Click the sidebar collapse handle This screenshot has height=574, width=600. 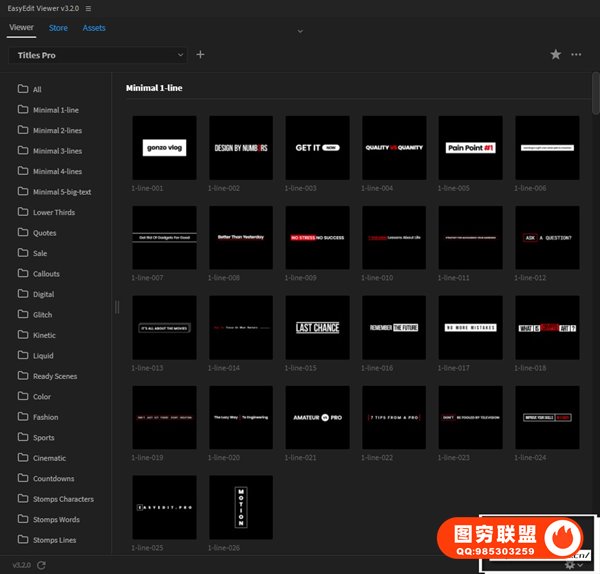[116, 307]
